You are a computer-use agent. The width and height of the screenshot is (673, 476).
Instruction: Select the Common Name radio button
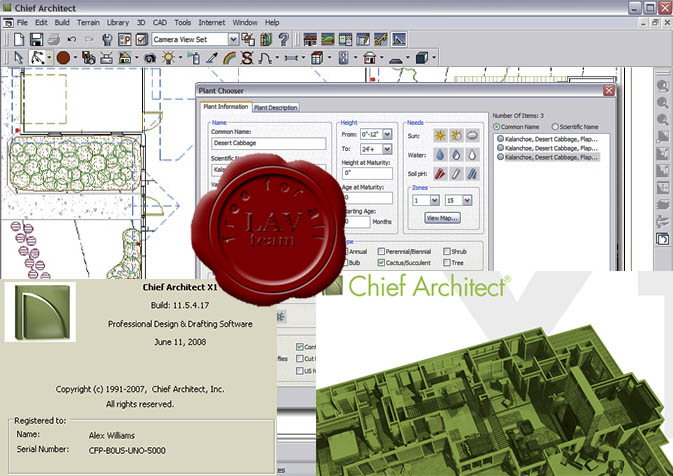pyautogui.click(x=497, y=127)
